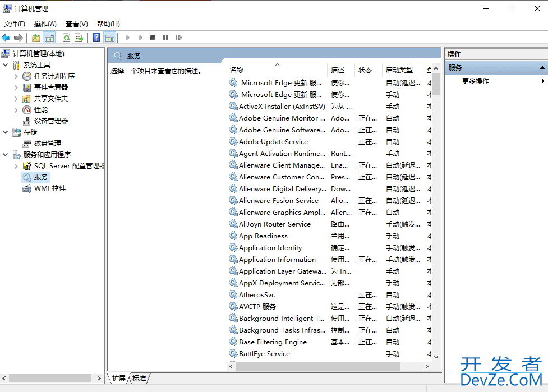Select the Alienware Fusion Service row
This screenshot has width=548, height=392.
[x=329, y=201]
